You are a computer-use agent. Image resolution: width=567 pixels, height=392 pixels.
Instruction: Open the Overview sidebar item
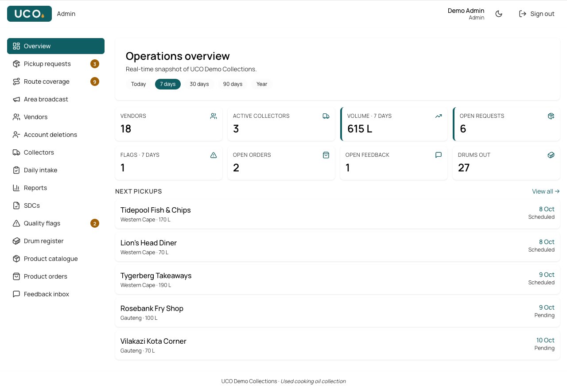[x=56, y=46]
